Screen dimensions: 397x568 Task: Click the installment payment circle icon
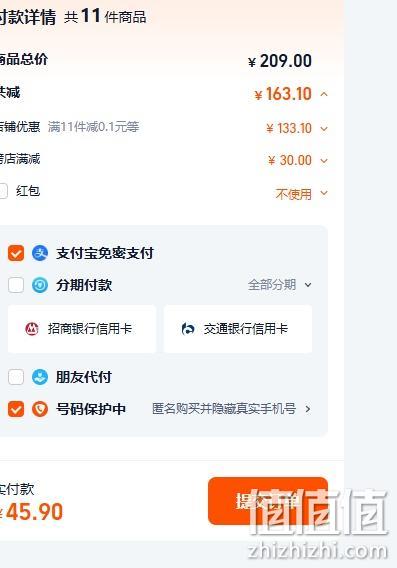pos(40,285)
